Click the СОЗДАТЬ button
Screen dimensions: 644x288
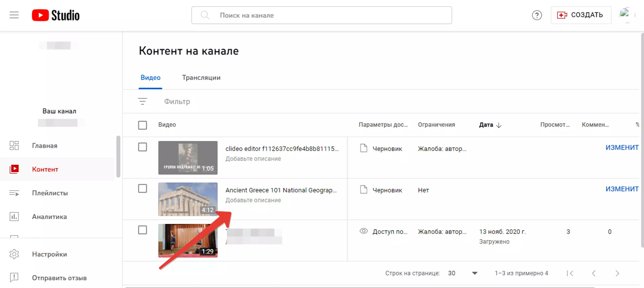(x=581, y=15)
